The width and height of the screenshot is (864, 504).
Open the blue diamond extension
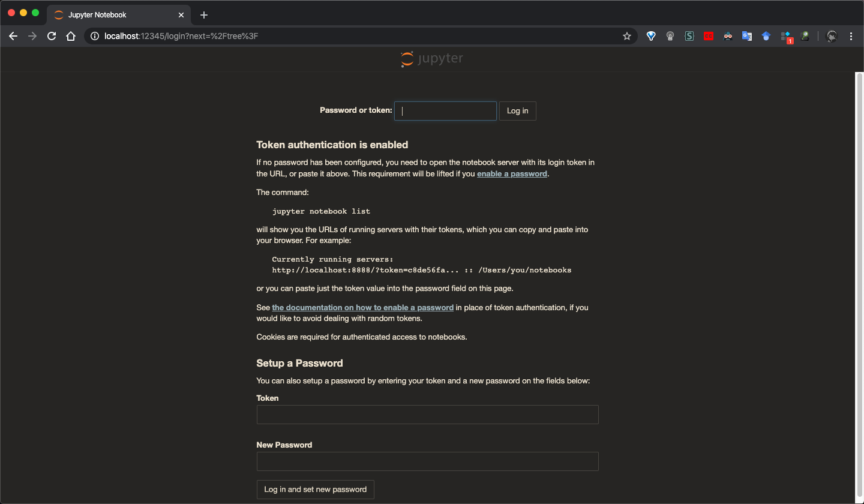point(651,36)
